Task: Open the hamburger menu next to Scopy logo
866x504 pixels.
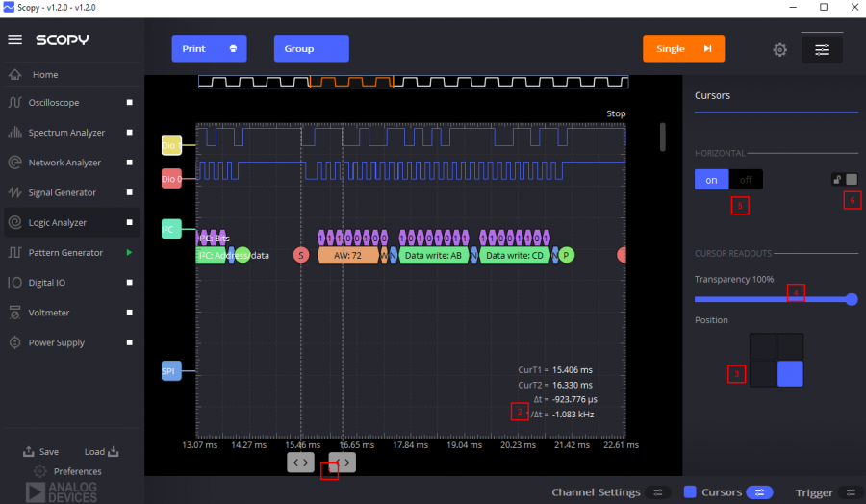Action: pos(14,39)
